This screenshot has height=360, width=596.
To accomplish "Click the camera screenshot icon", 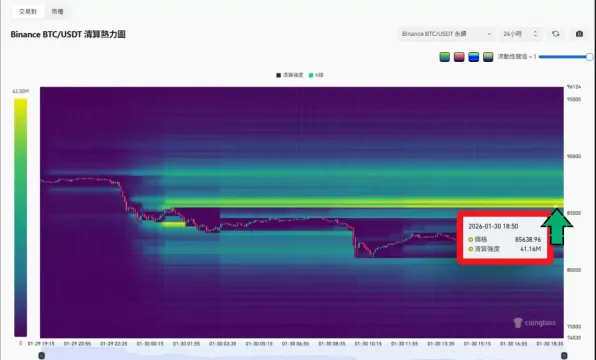I will click(579, 34).
